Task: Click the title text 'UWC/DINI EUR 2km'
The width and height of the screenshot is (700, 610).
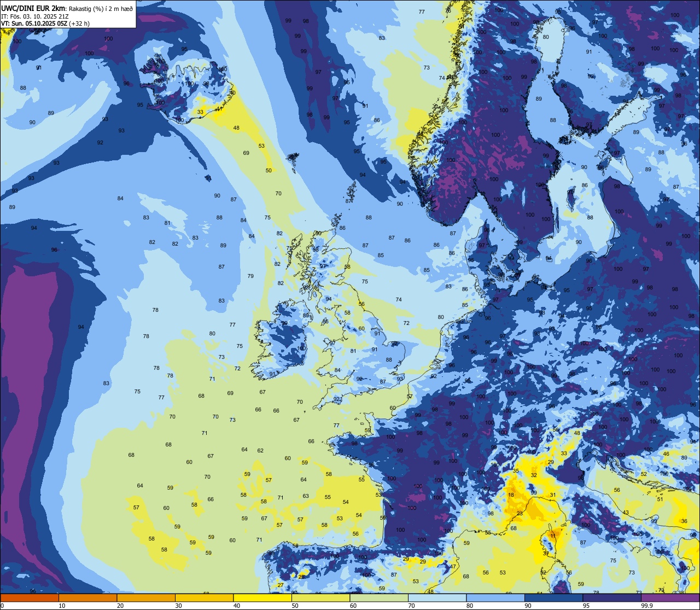Action: coord(33,8)
